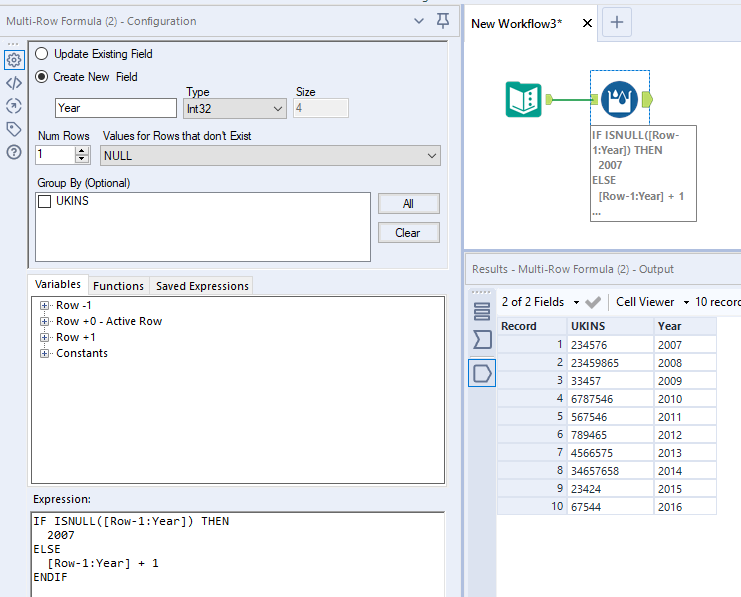Viewport: 741px width, 597px height.
Task: Sort by the UKINS column header
Action: (x=610, y=326)
